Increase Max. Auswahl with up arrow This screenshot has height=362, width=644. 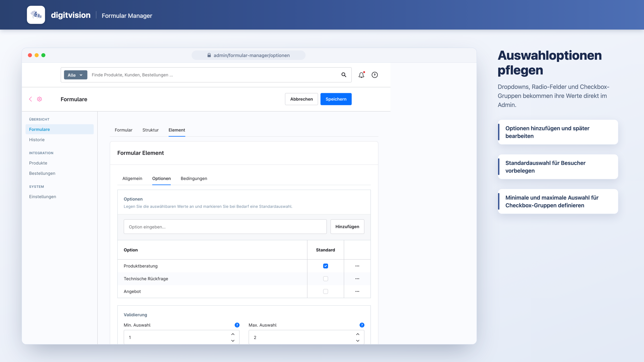pos(358,334)
